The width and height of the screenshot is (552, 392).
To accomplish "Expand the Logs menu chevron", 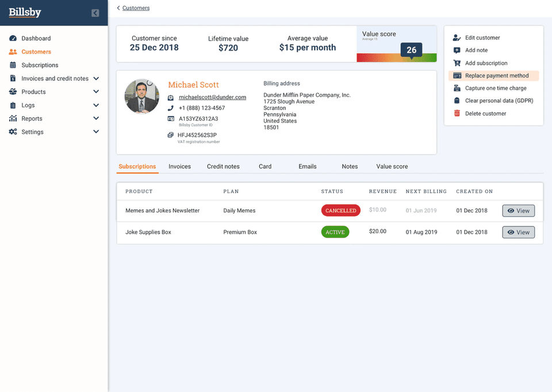I will click(96, 105).
